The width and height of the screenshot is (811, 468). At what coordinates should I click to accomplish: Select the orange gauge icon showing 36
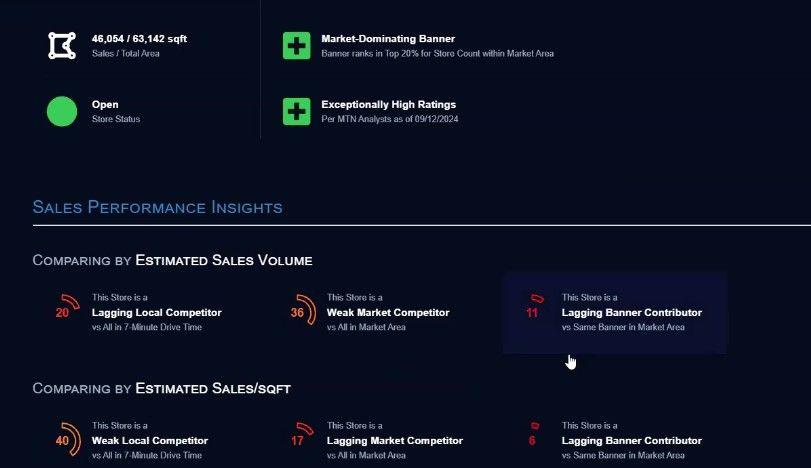point(300,309)
